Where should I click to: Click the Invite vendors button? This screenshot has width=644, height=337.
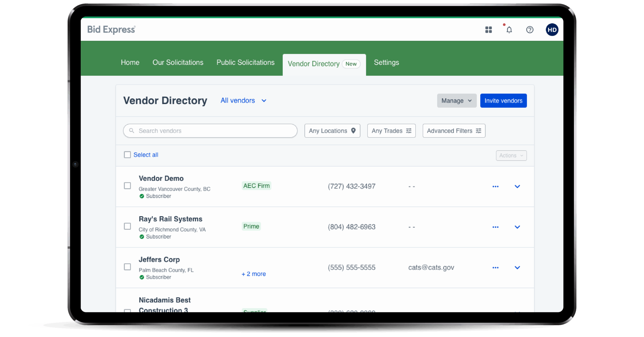[503, 101]
